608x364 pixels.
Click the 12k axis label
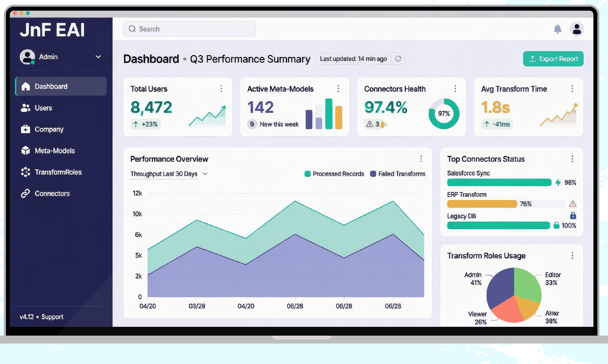137,193
